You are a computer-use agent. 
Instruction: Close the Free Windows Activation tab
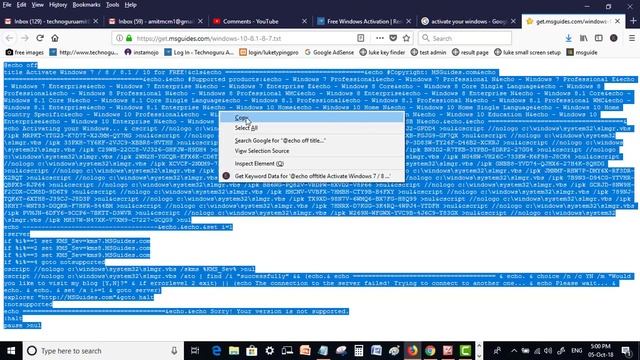click(409, 21)
